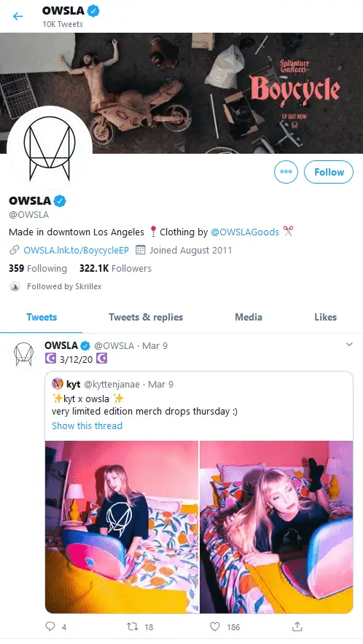The height and width of the screenshot is (644, 363).
Task: Open the @OWSLAGoods mention link
Action: [x=245, y=232]
